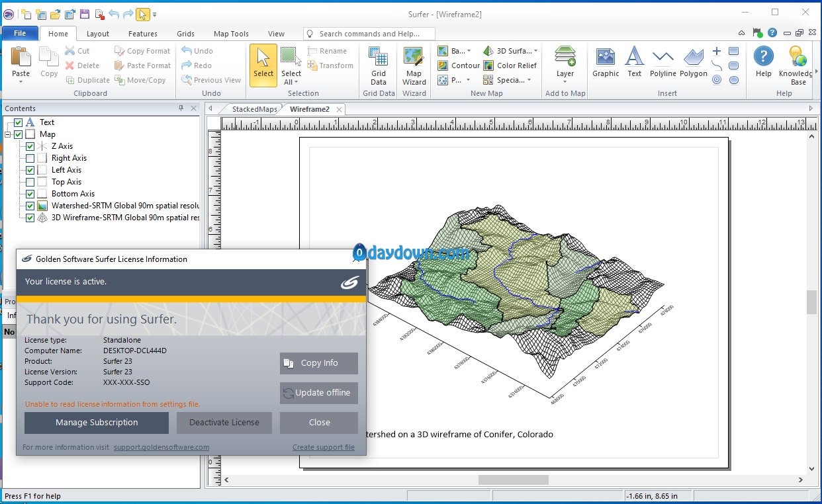Switch to the Map Tools ribbon tab
The height and width of the screenshot is (504, 822).
[231, 34]
